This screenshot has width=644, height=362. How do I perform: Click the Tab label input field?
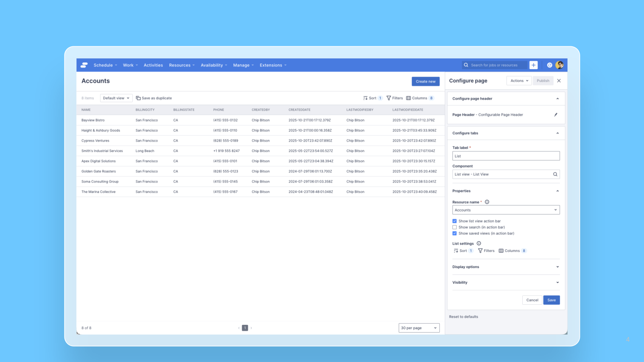506,156
